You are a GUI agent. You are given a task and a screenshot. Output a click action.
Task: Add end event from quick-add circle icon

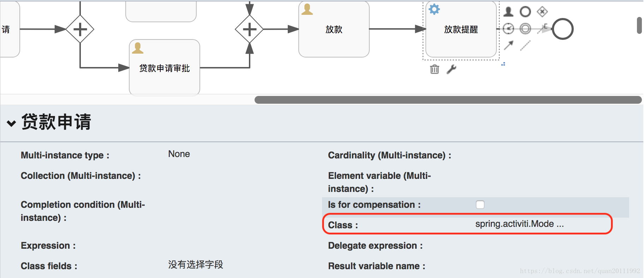tap(525, 12)
